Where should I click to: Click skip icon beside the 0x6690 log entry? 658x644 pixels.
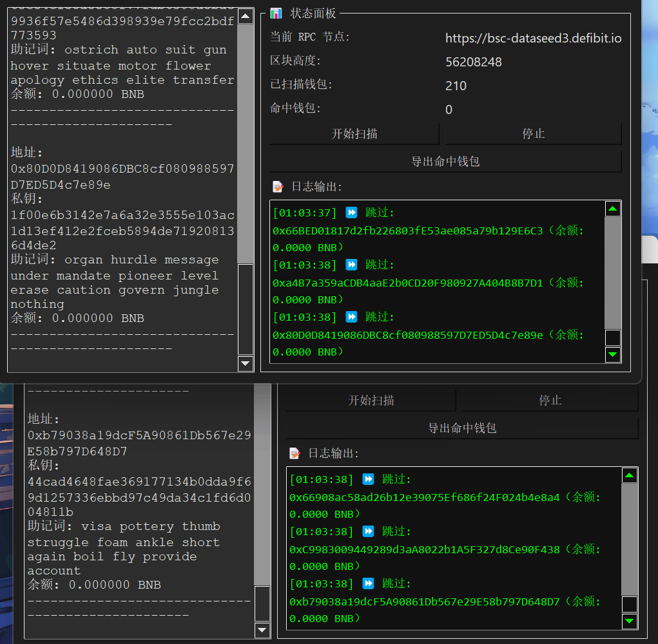pyautogui.click(x=368, y=479)
